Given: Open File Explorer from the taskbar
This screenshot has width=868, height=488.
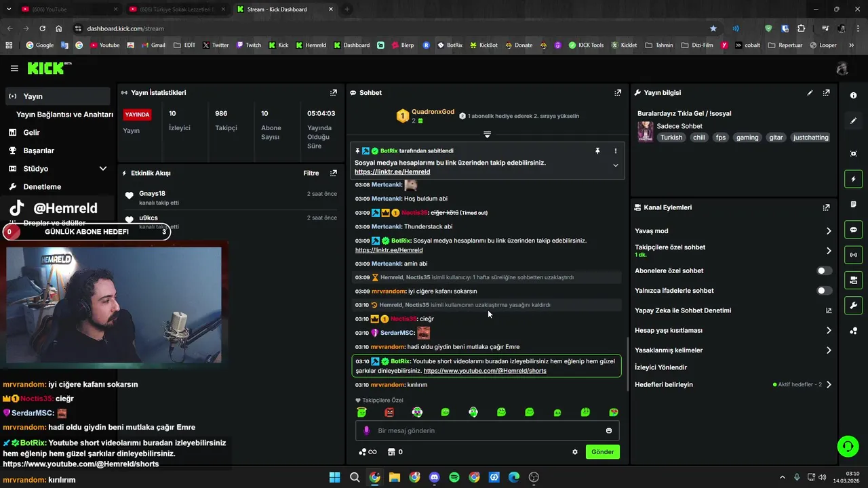Looking at the screenshot, I should click(395, 477).
